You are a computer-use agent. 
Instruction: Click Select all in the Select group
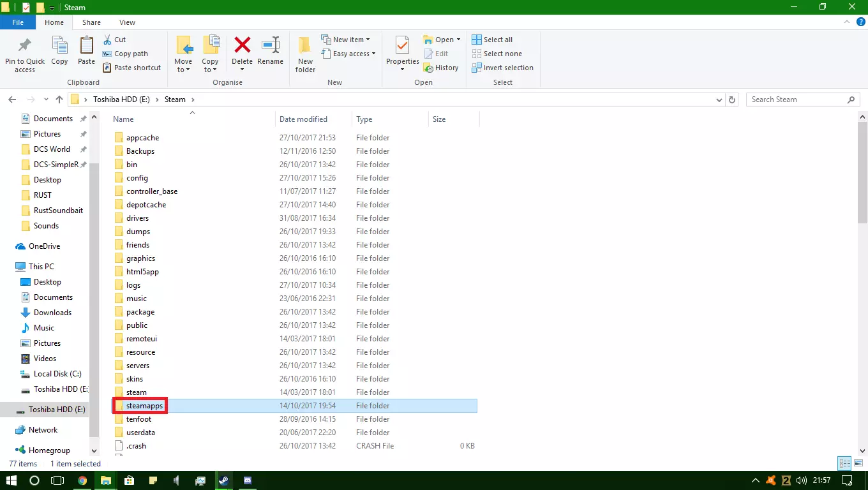[x=492, y=40]
